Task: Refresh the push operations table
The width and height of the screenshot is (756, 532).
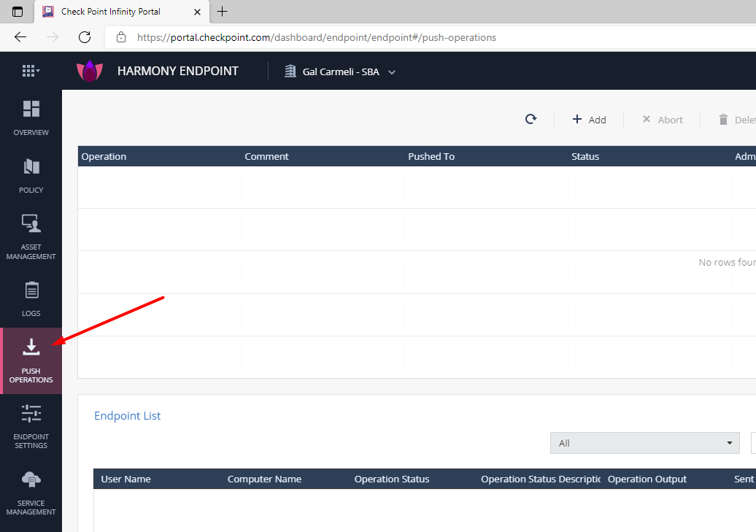Action: [x=531, y=119]
